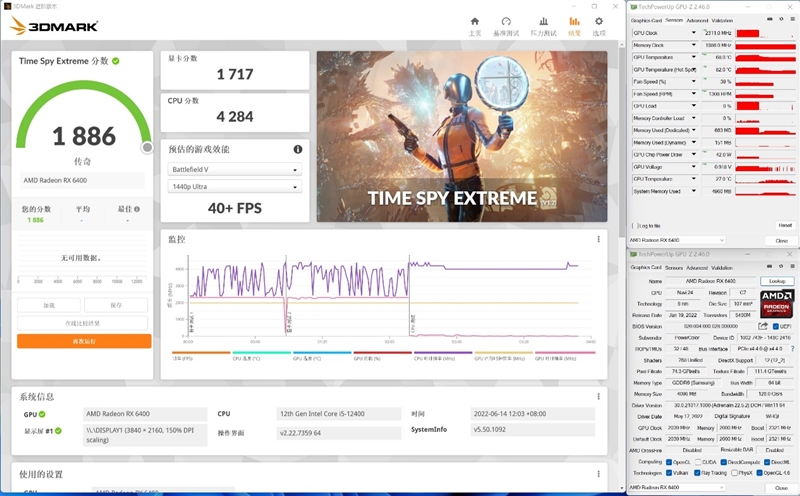This screenshot has width=800, height=496.
Task: Click the gray knob on the score gauge
Action: point(147,147)
